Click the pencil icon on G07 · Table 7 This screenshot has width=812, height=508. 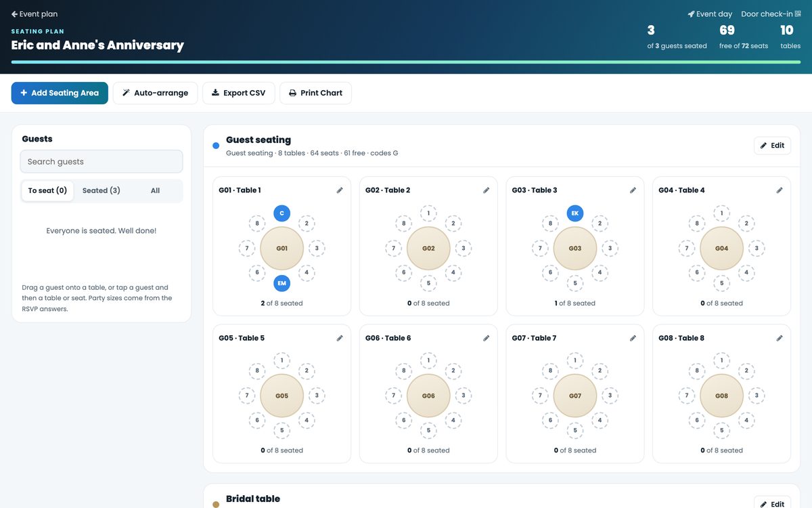pyautogui.click(x=633, y=338)
